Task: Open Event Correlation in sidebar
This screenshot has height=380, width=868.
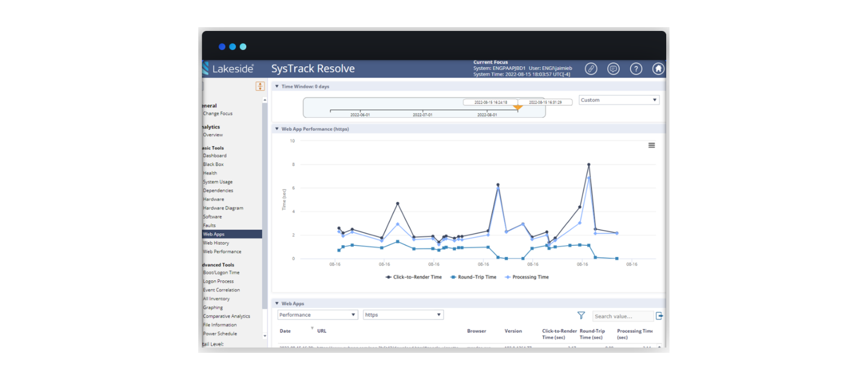Action: pyautogui.click(x=221, y=290)
